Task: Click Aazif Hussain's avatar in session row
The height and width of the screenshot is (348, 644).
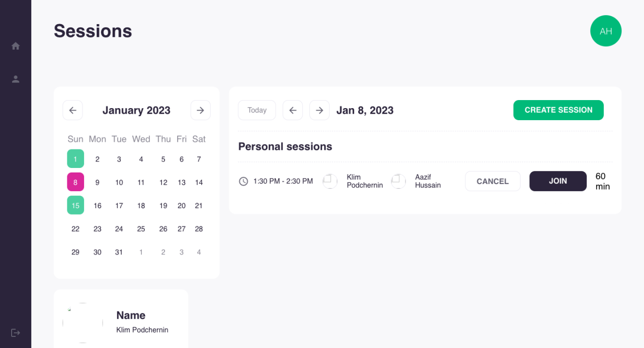Action: coord(398,181)
